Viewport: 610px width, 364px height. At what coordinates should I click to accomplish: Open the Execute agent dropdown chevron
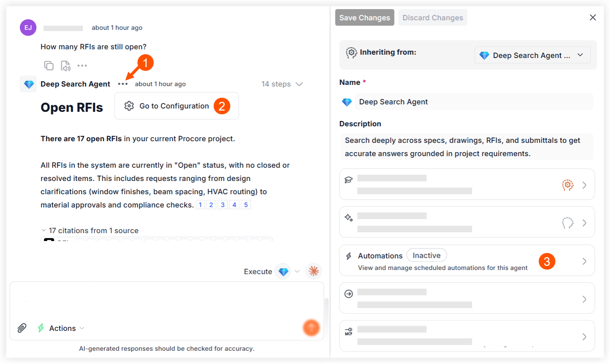pyautogui.click(x=297, y=272)
